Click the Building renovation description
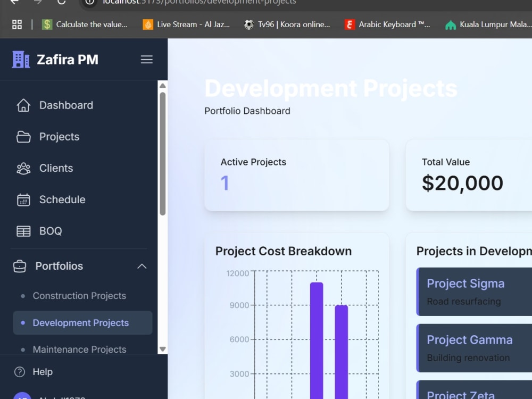 click(x=468, y=358)
